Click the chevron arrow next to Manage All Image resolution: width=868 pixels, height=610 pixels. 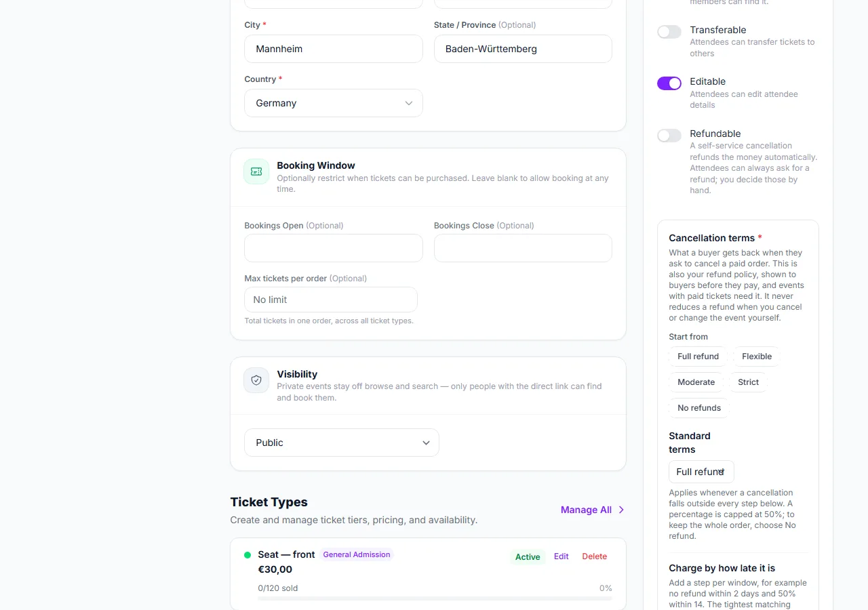[x=621, y=510]
